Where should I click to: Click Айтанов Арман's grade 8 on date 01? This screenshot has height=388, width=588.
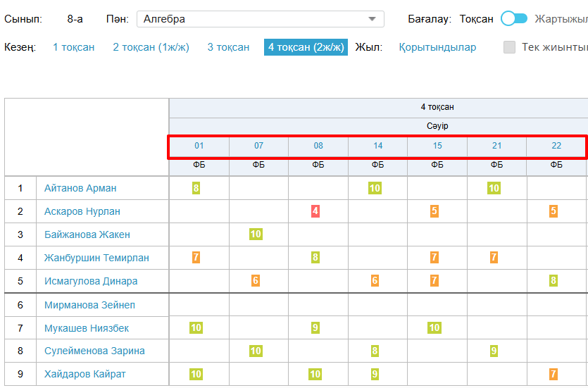point(196,188)
